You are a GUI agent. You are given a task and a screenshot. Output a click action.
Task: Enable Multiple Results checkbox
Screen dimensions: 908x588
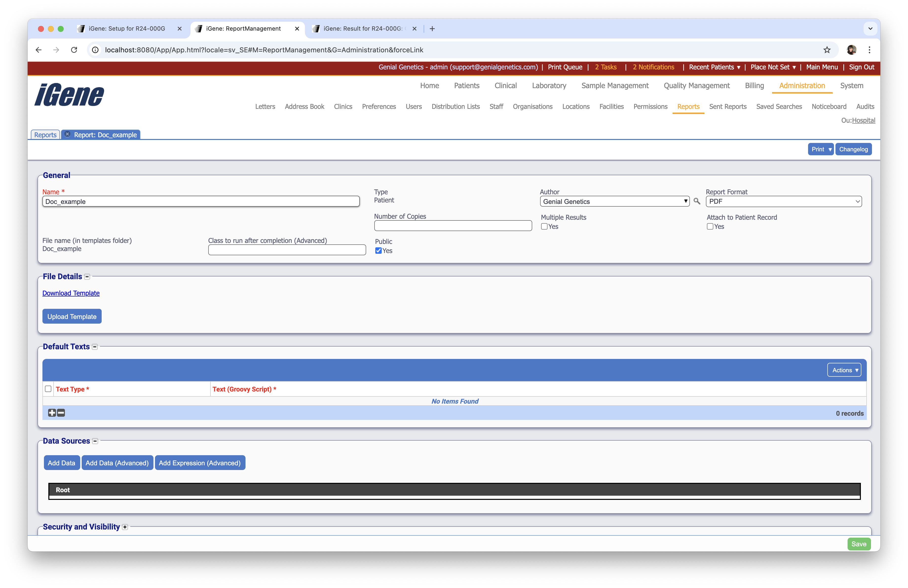pos(544,226)
